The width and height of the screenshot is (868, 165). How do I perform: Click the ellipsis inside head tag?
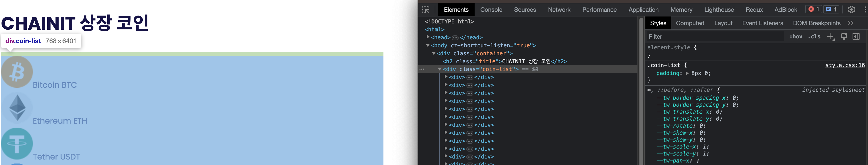point(455,38)
